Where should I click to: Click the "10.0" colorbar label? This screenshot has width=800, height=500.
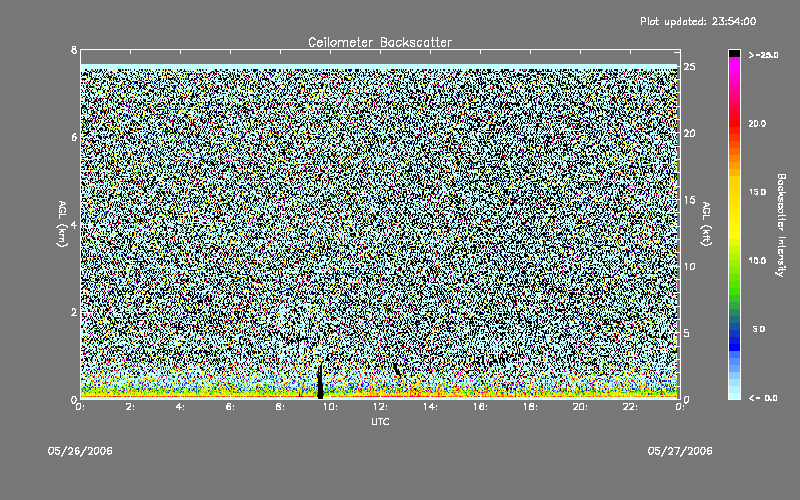(x=757, y=260)
